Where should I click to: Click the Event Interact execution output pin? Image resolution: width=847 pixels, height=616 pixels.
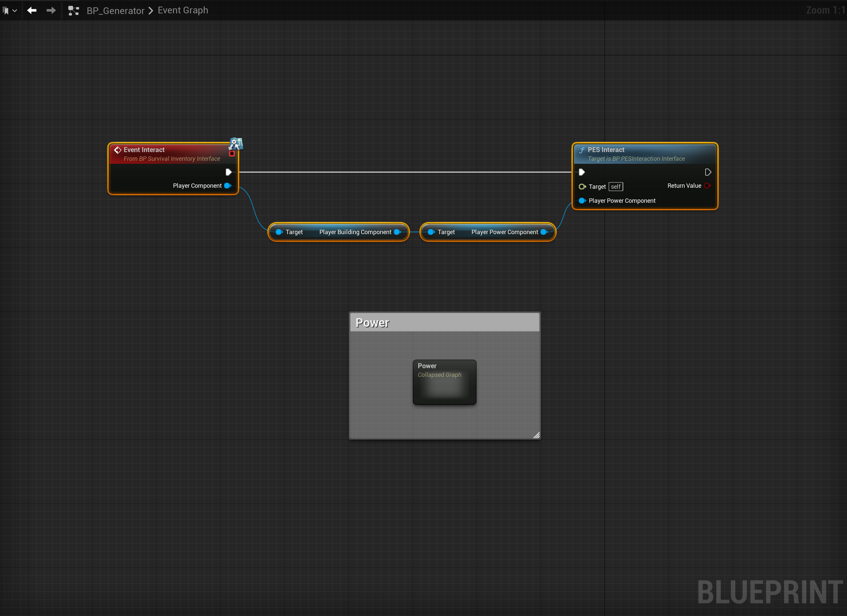pos(228,172)
